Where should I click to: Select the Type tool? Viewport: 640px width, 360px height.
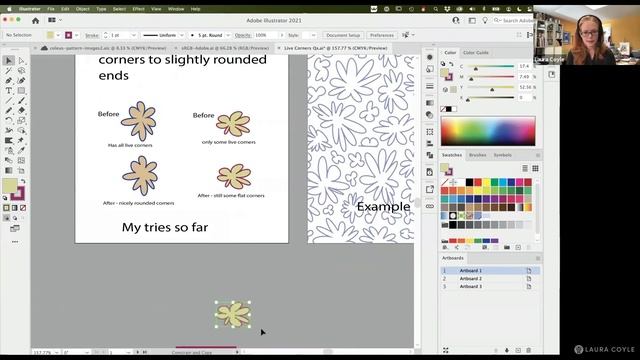point(9,91)
